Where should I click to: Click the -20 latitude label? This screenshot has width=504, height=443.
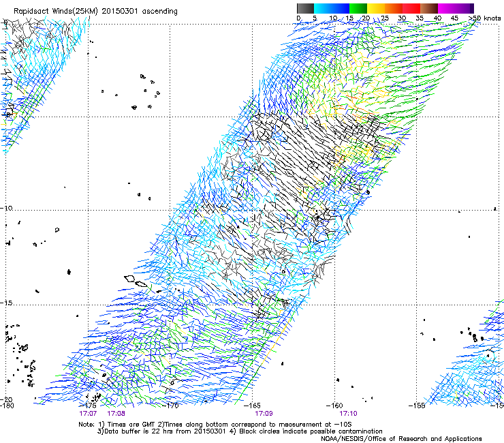(6, 399)
